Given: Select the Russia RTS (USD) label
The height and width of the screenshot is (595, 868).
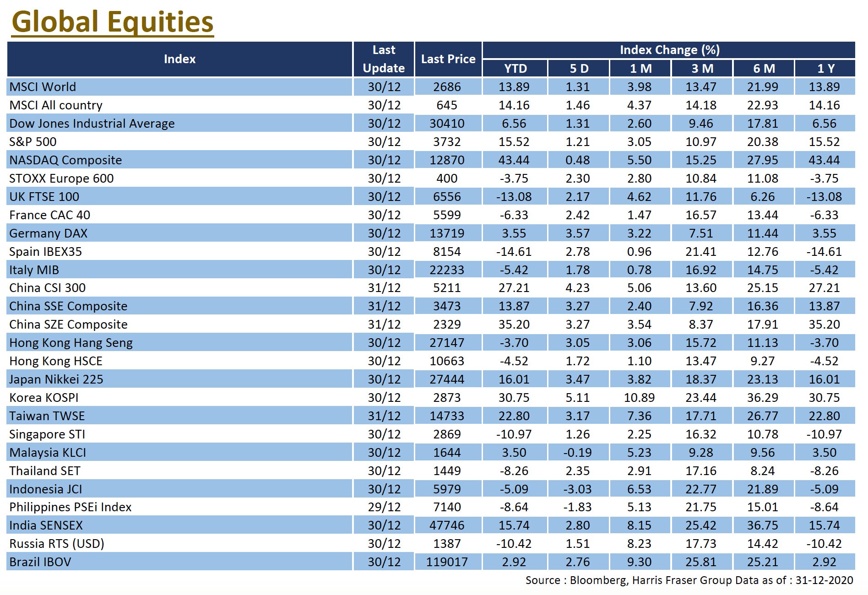Looking at the screenshot, I should point(57,544).
